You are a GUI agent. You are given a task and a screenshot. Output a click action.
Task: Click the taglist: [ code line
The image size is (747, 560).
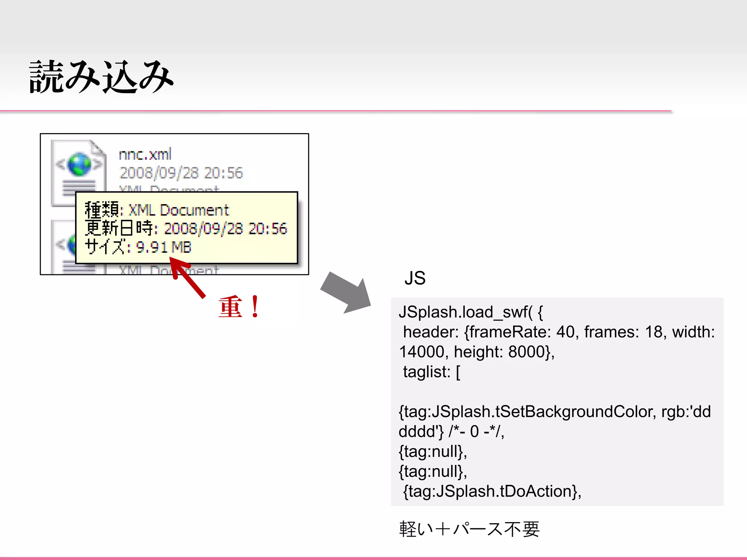pyautogui.click(x=431, y=372)
